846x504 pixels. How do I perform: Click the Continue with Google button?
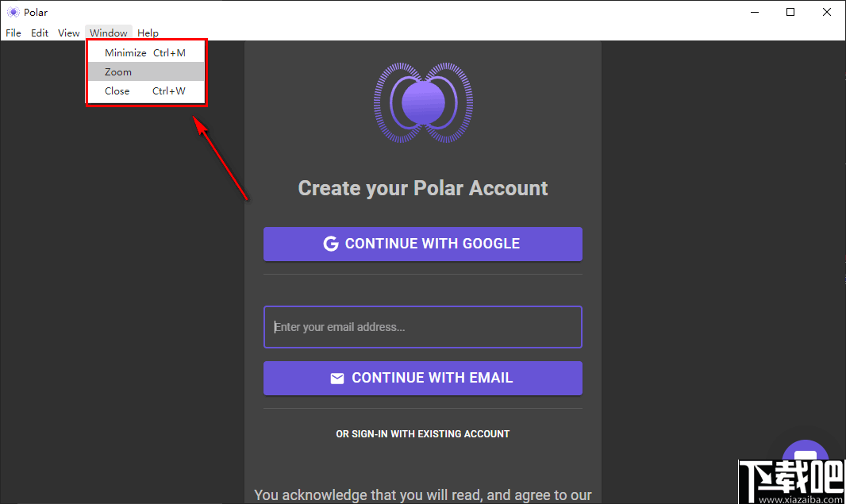click(x=422, y=244)
